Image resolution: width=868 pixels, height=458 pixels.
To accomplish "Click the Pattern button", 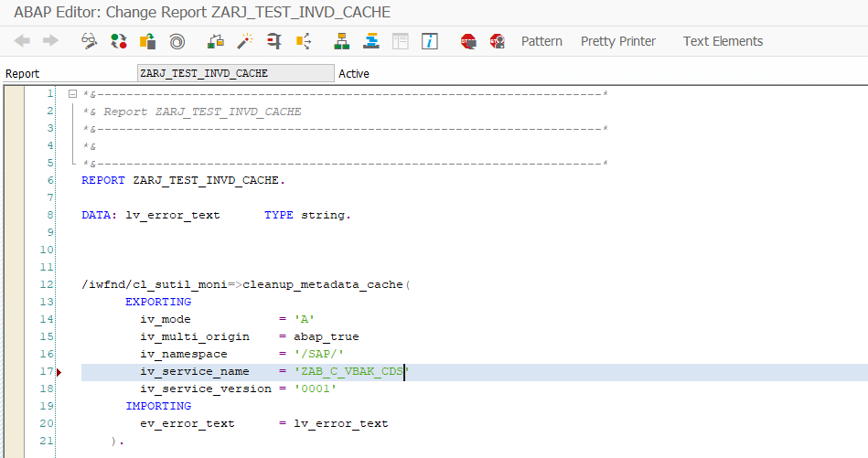I will (x=541, y=41).
